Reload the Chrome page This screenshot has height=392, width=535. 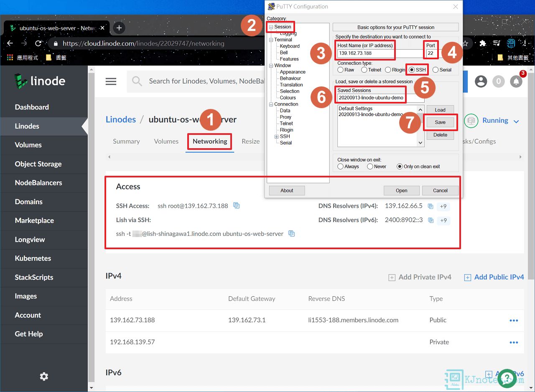pos(38,43)
